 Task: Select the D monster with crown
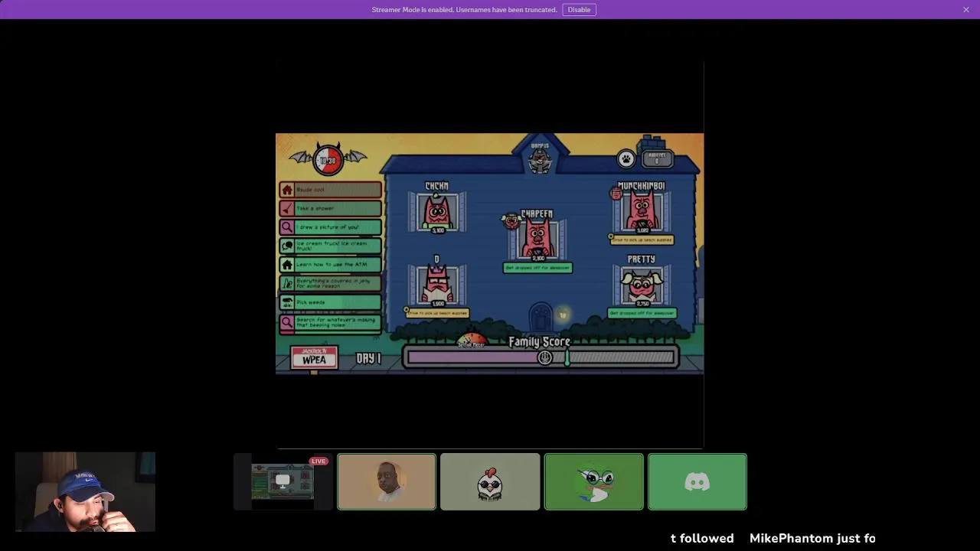(x=437, y=285)
